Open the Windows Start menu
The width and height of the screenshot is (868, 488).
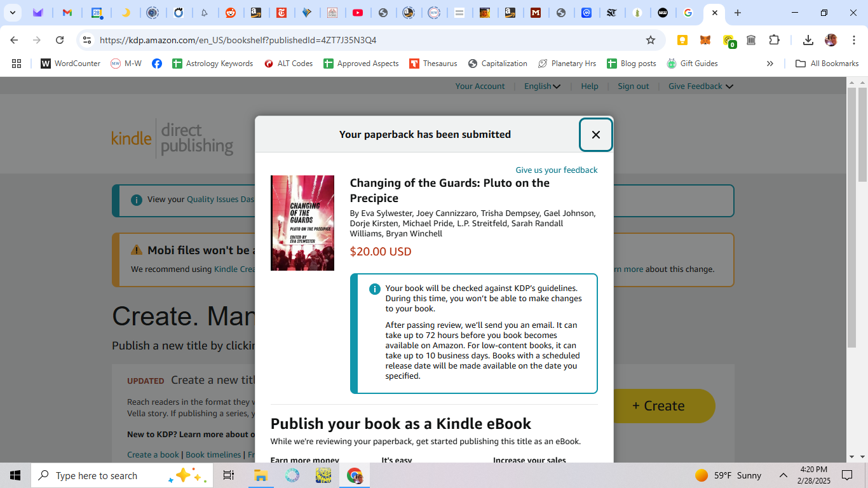point(15,475)
